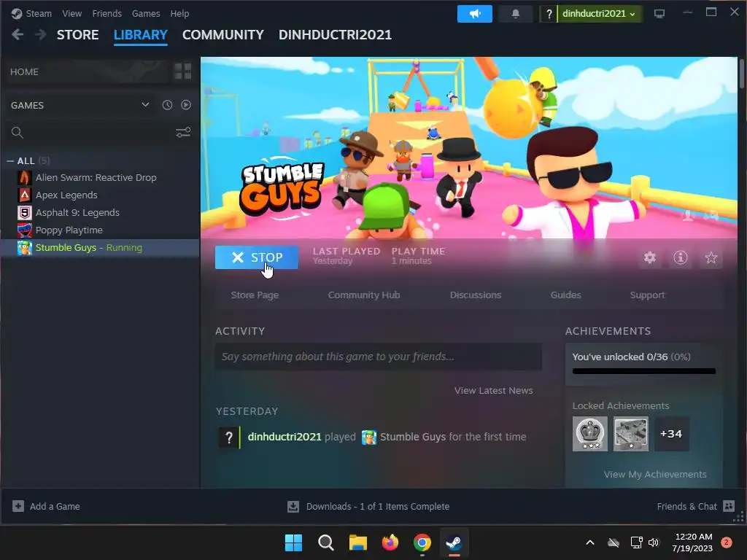Open volume control in system tray
The width and height of the screenshot is (747, 560).
tap(654, 542)
